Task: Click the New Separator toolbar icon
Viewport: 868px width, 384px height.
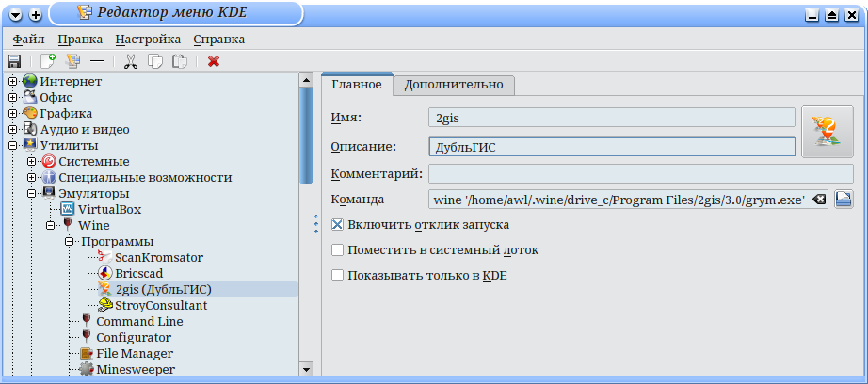Action: 97,61
